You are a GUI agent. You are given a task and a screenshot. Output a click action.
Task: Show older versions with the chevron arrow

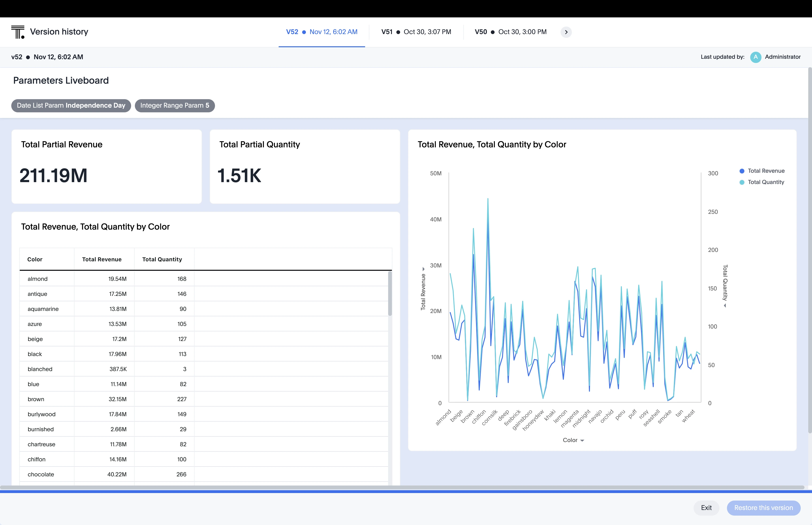coord(566,32)
